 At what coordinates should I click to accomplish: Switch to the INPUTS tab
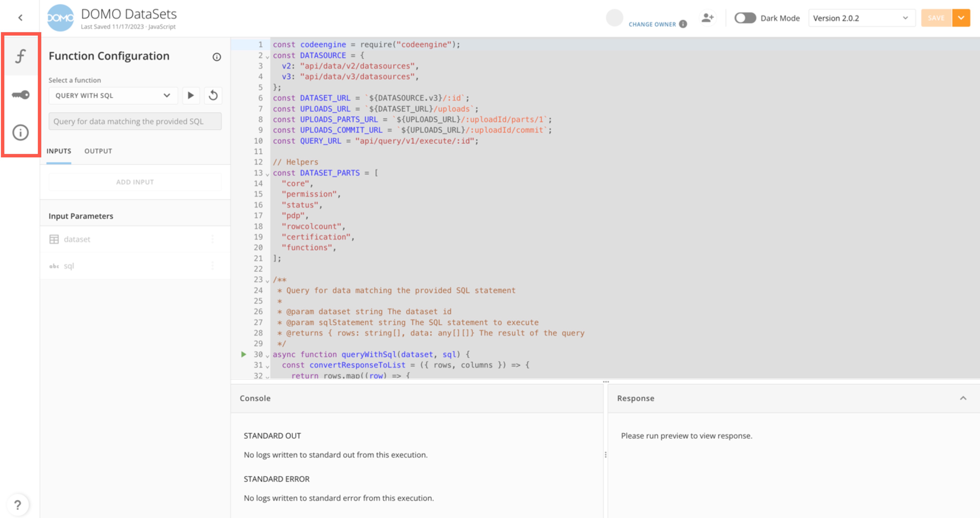pos(59,151)
